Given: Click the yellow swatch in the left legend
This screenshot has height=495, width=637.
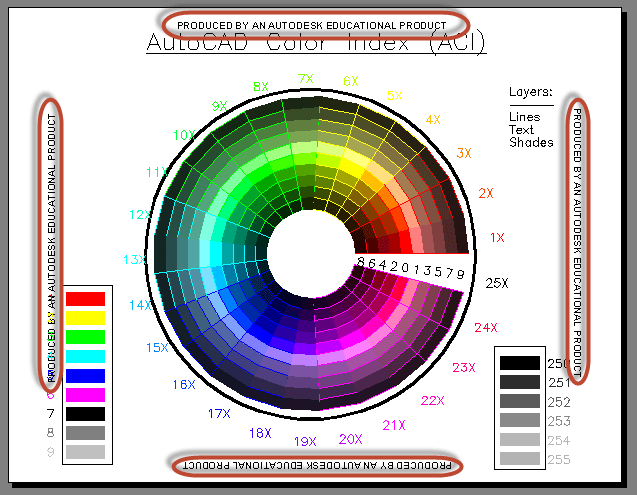Looking at the screenshot, I should [x=85, y=318].
